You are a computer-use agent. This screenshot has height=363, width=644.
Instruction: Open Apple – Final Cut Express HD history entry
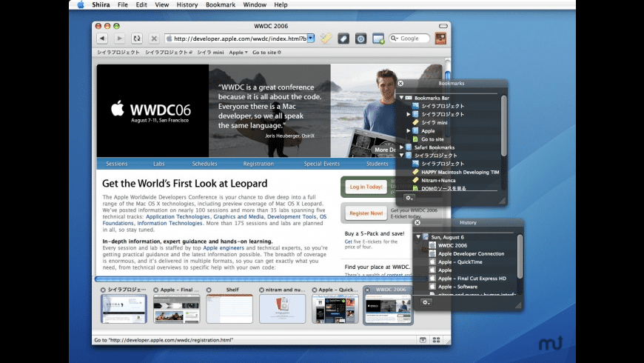point(472,279)
